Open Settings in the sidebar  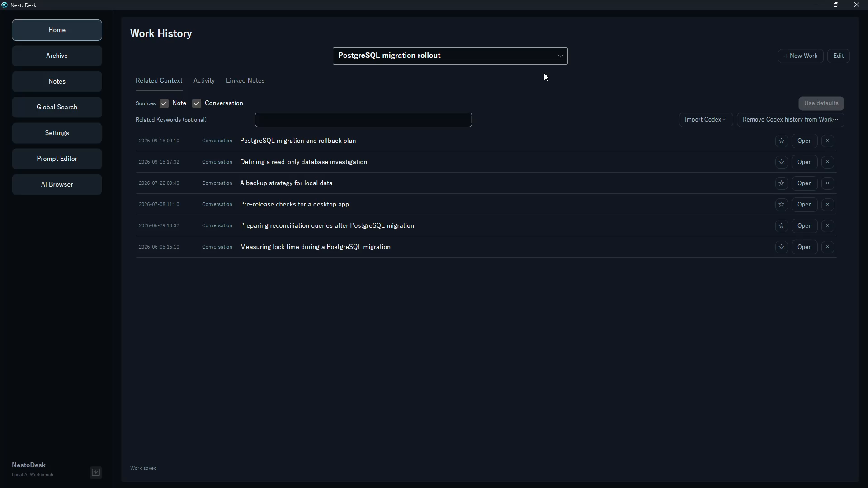tap(57, 133)
